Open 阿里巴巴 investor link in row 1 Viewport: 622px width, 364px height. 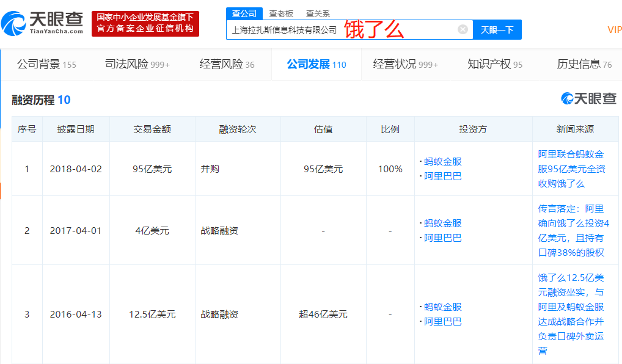443,176
